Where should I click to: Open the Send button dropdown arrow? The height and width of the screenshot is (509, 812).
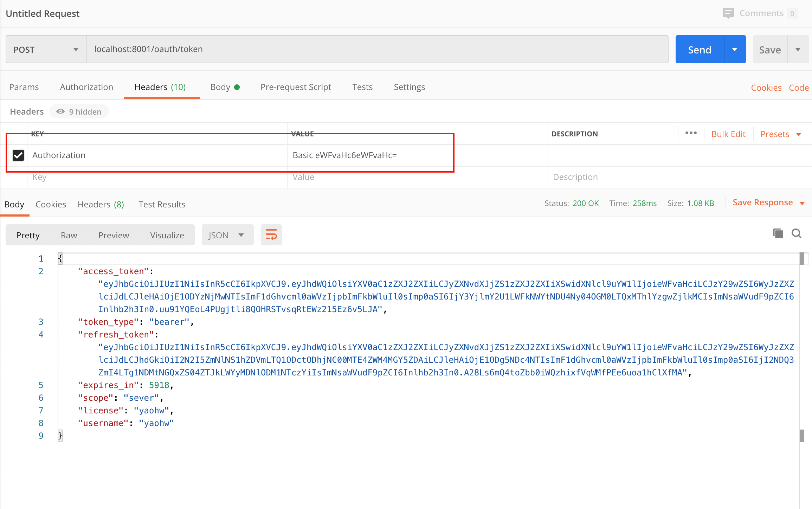(x=735, y=50)
